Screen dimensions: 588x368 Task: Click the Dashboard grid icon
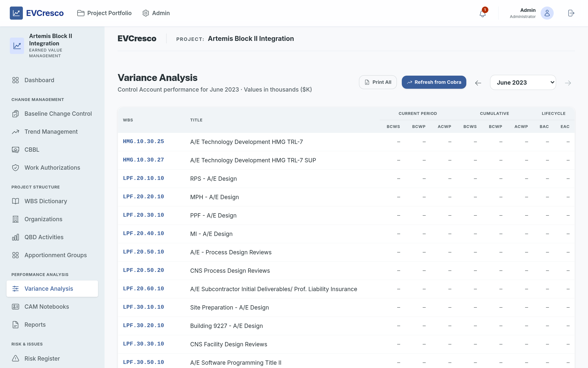(16, 80)
